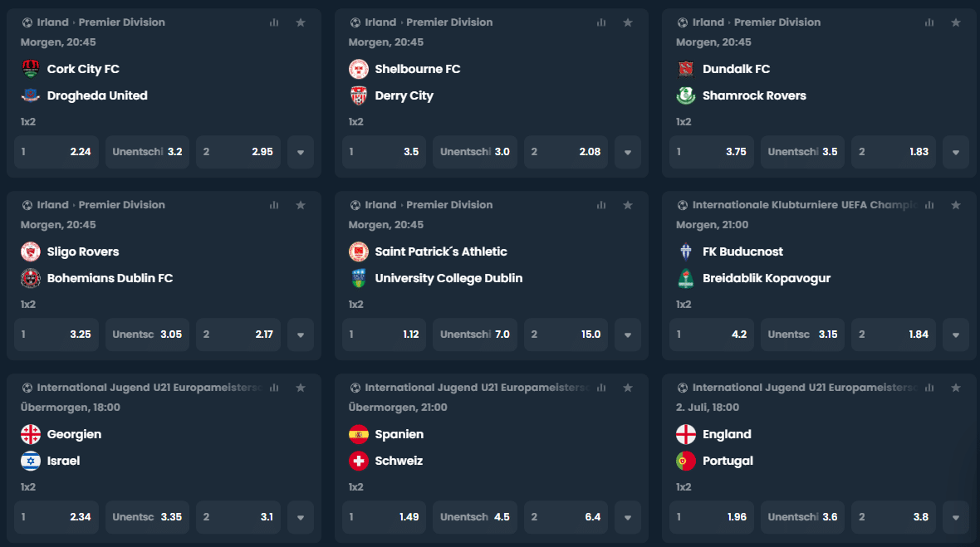Pick away win 15.0 for University College Dublin
Screen dimensions: 980x547
coord(566,335)
